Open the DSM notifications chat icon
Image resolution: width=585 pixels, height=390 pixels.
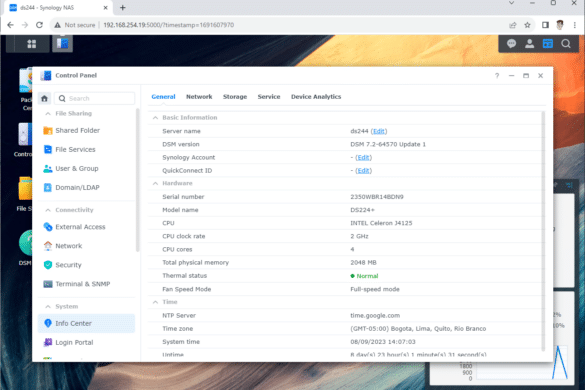(511, 44)
